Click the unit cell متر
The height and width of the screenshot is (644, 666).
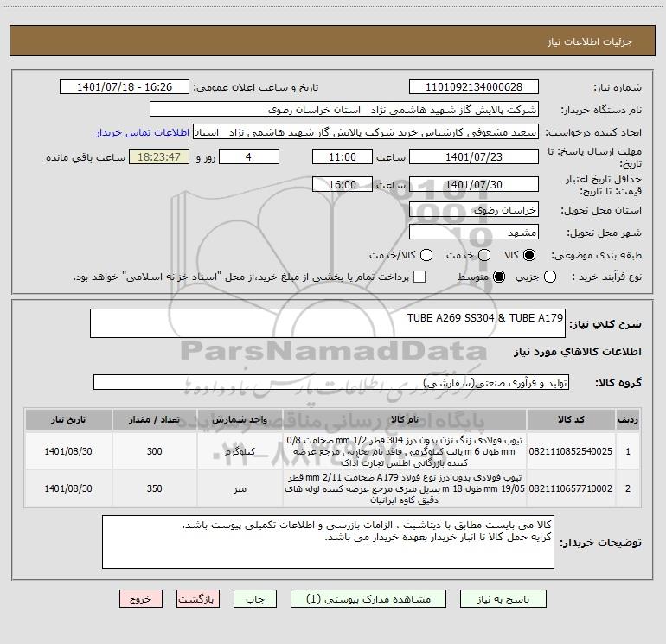[x=240, y=488]
